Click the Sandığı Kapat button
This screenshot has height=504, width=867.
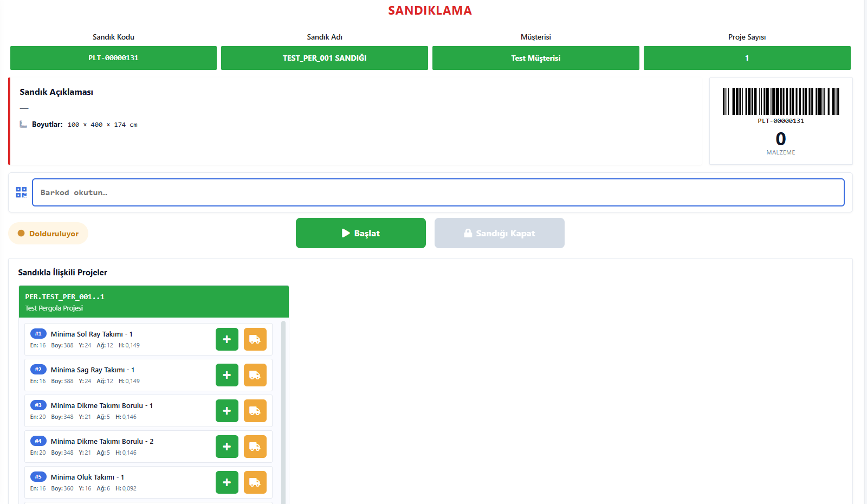point(500,233)
